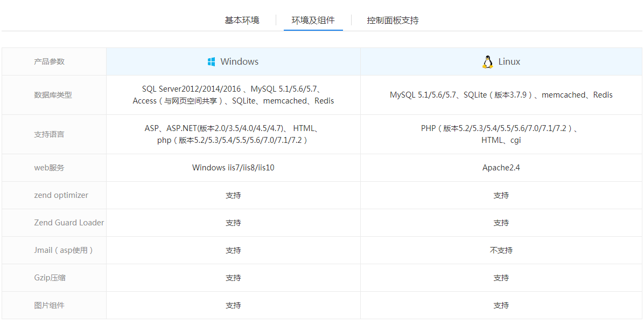
Task: Select the 支持语言 row label
Action: coord(49,134)
